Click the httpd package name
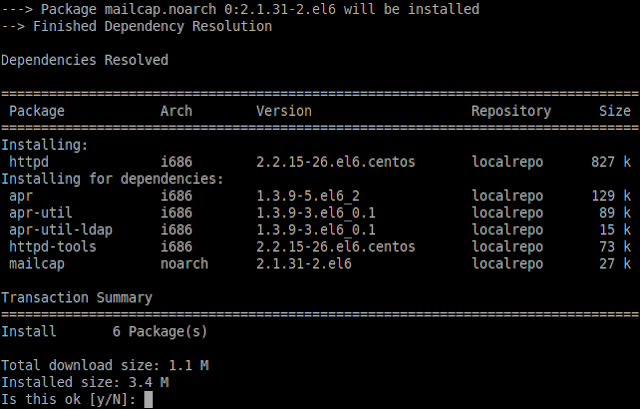Image resolution: width=640 pixels, height=409 pixels. point(29,162)
